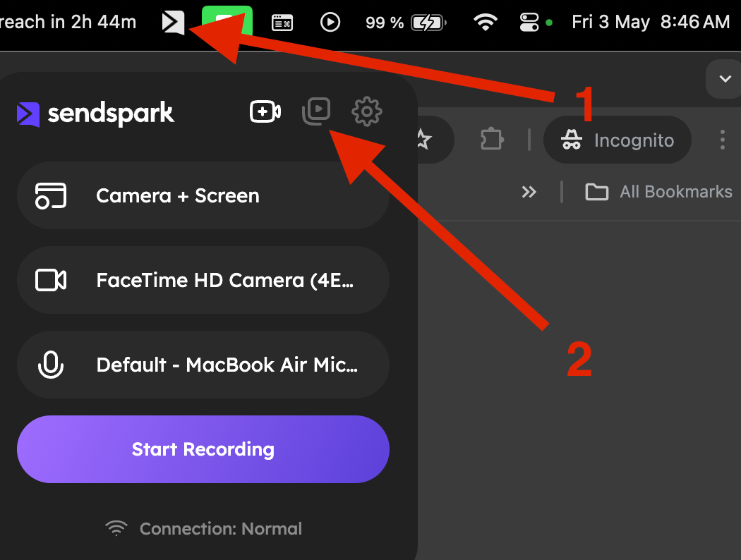Click the Sendspark logo in the popup
This screenshot has height=560, width=741.
click(95, 114)
